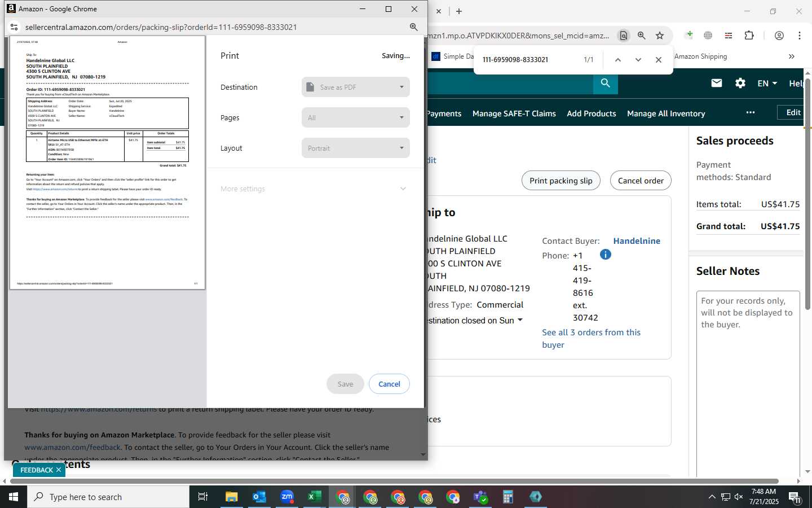Image resolution: width=812 pixels, height=508 pixels.
Task: Open Chrome profile avatar icon
Action: pyautogui.click(x=779, y=36)
